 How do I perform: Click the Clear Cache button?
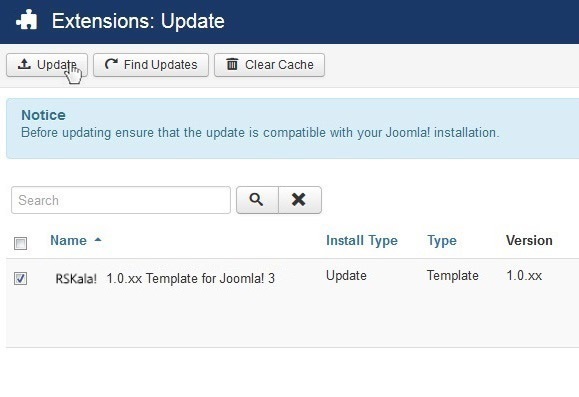[x=270, y=65]
